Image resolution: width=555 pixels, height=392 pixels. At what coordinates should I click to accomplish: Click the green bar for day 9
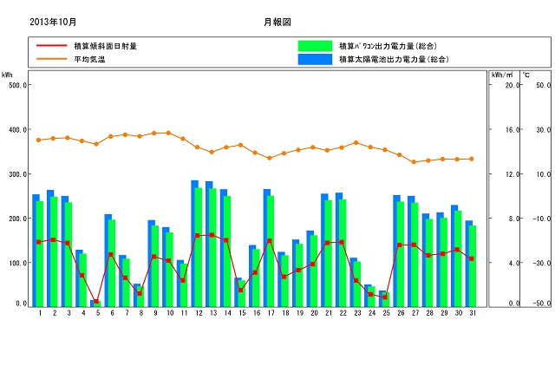(154, 266)
